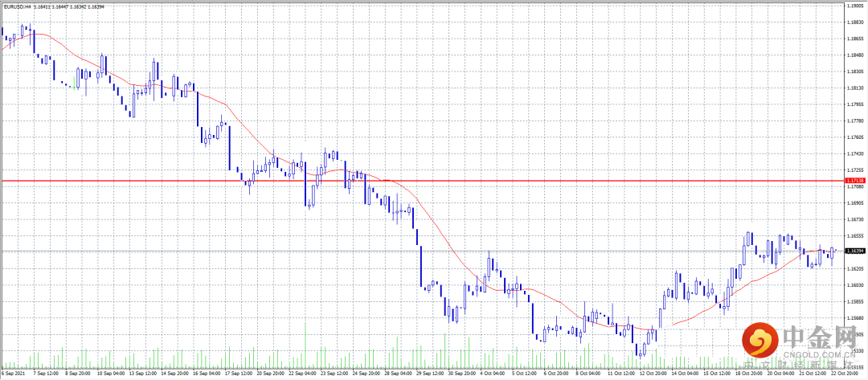Click the 14 Sep 20:00 time label
This screenshot has height=380, width=868.
pyautogui.click(x=175, y=374)
